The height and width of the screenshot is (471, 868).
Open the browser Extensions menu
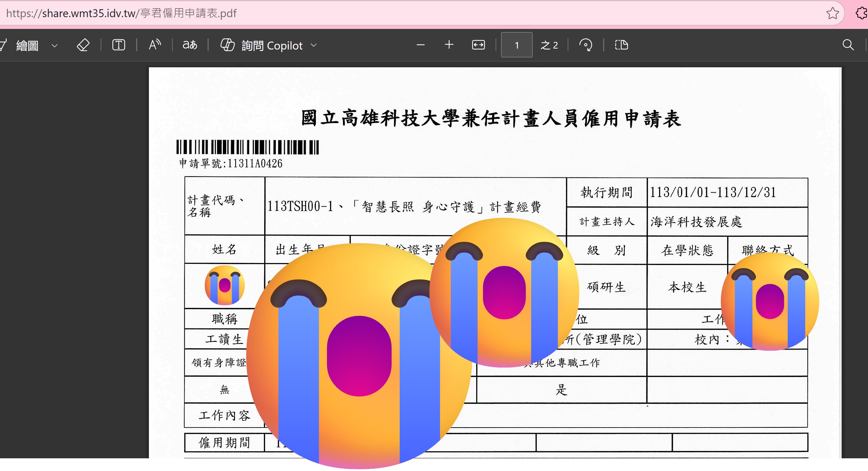tap(862, 13)
